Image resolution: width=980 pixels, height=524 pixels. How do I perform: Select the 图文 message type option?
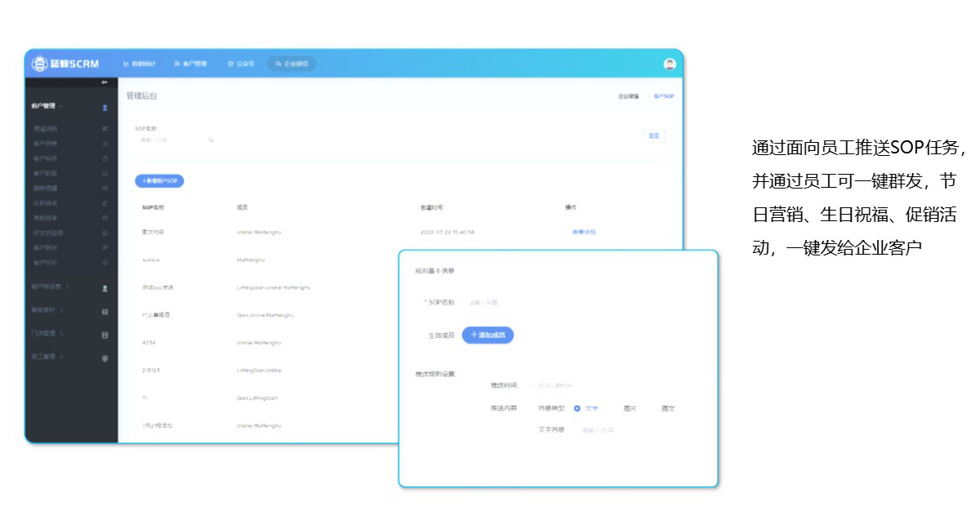click(668, 408)
